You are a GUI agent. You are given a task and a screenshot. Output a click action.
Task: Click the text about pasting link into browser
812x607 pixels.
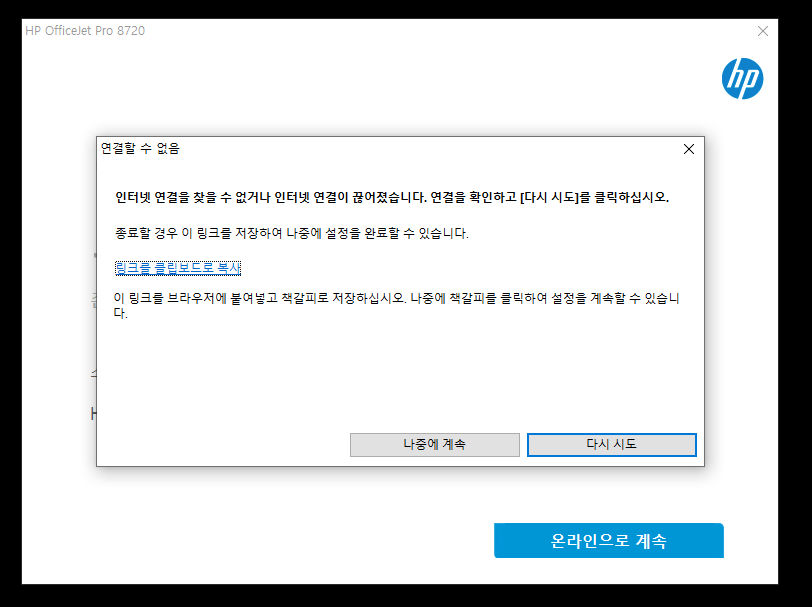tap(396, 306)
